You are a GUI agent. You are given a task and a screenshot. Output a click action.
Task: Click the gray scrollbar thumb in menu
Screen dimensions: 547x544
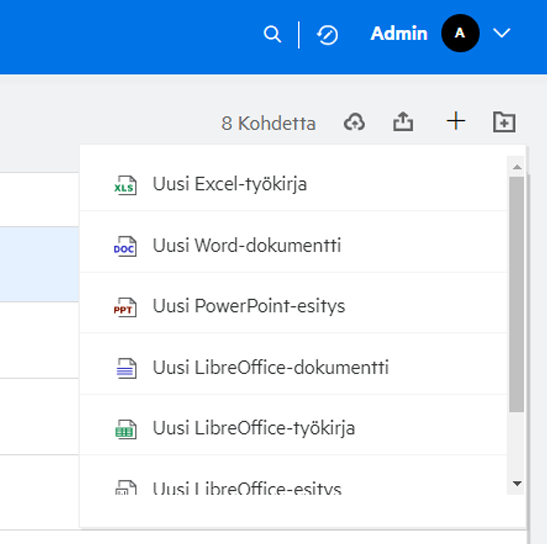tap(516, 294)
